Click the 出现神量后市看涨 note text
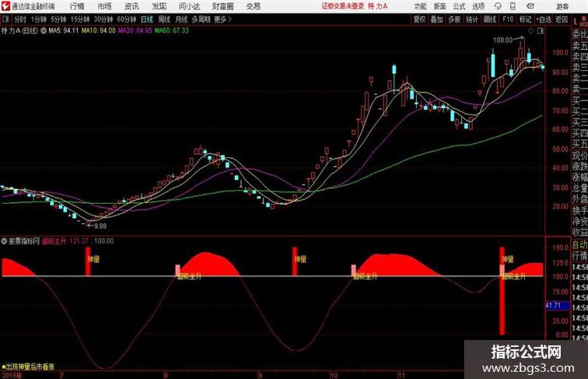 (28, 367)
